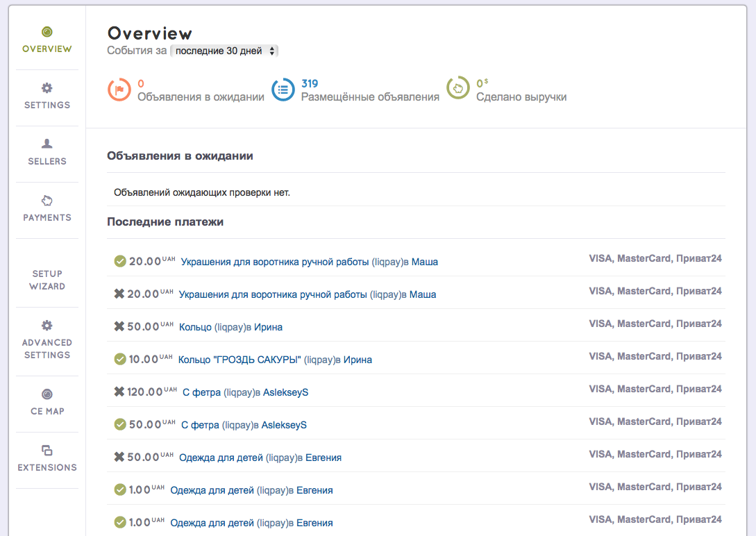Click the orange flag pending listings icon

(119, 90)
